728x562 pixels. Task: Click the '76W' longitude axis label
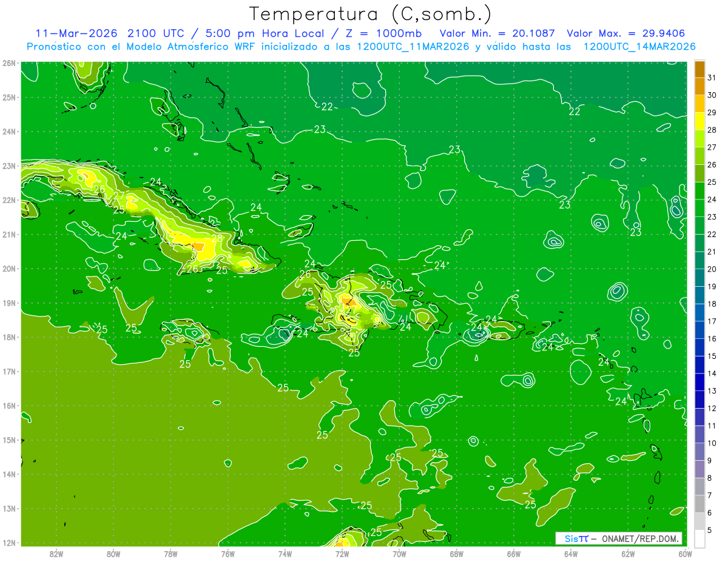click(227, 554)
